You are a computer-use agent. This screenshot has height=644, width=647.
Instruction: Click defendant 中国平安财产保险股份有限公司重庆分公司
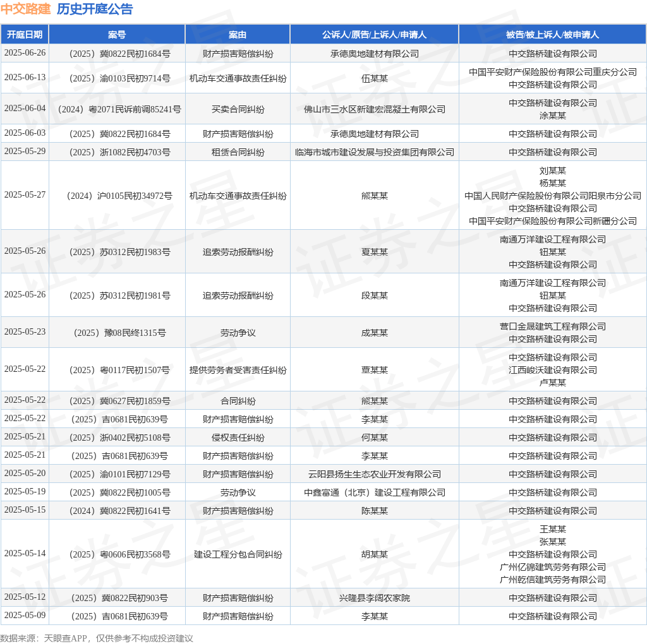click(552, 72)
